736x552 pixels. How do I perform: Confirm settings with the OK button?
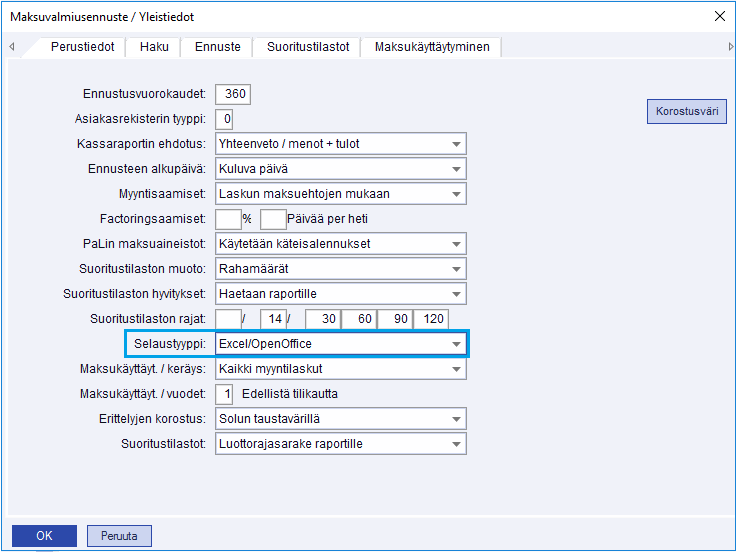tap(44, 535)
